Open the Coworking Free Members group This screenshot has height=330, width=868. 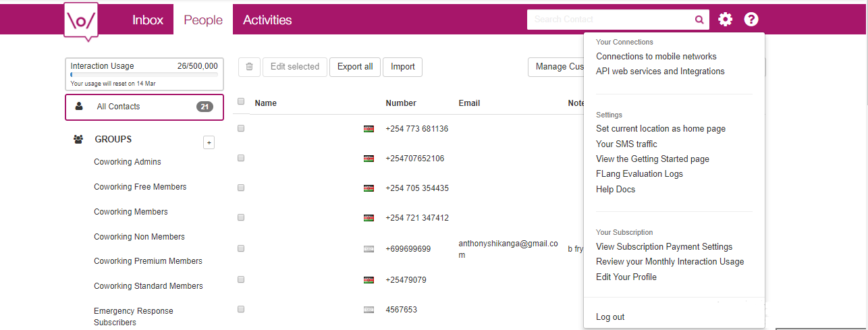(x=140, y=187)
